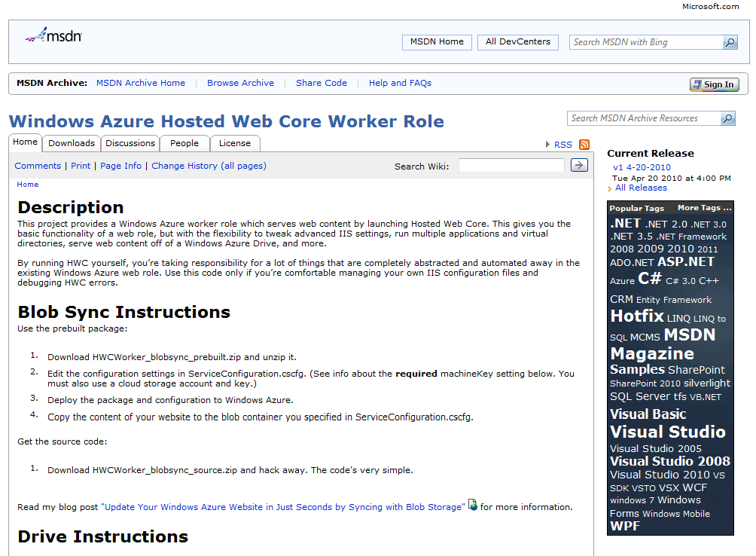
Task: Open All DevCenters button
Action: 518,42
